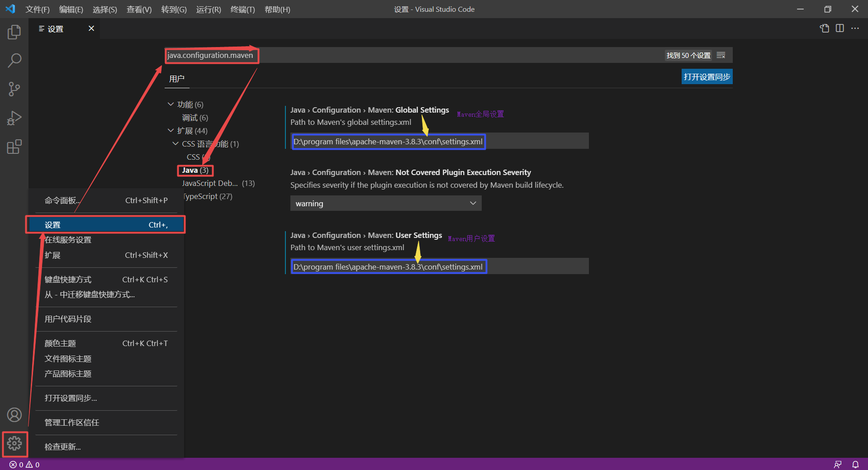This screenshot has height=470, width=868.
Task: Choose 扩展 Ctrl+Shift+X menu entry
Action: [x=106, y=255]
